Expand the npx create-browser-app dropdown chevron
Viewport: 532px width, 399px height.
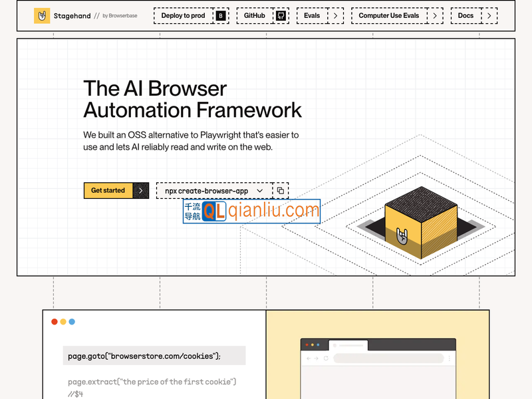pyautogui.click(x=260, y=191)
